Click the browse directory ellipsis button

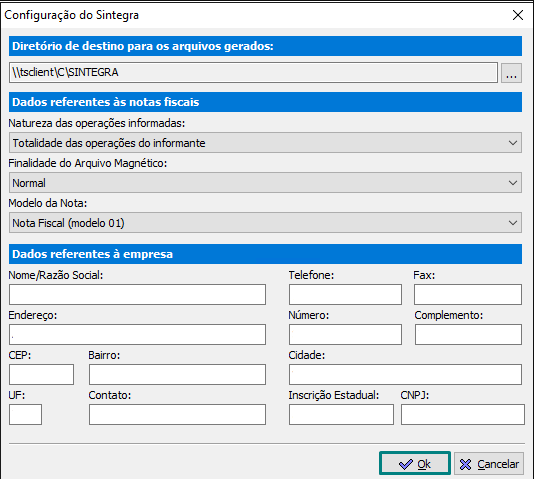[511, 73]
